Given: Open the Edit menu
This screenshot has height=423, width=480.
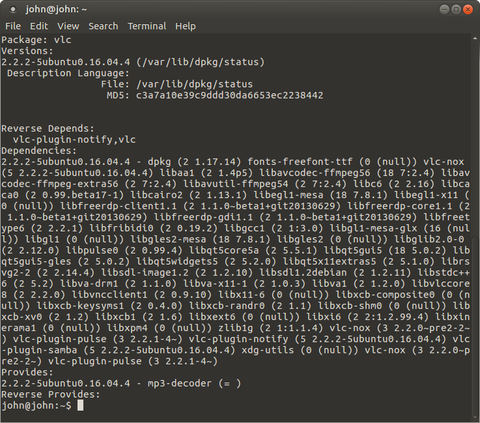Looking at the screenshot, I should (39, 26).
